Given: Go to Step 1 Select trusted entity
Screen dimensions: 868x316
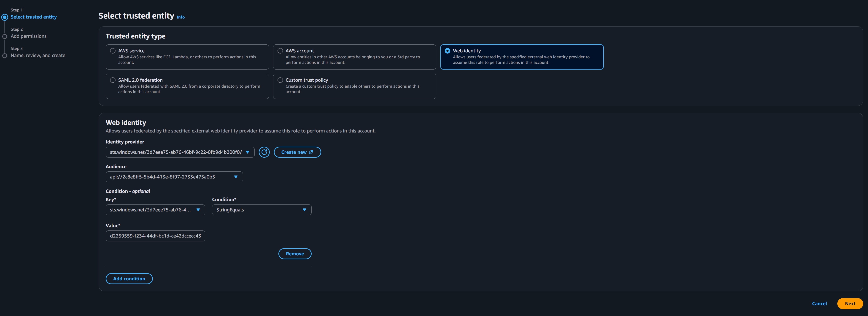Looking at the screenshot, I should (x=34, y=17).
